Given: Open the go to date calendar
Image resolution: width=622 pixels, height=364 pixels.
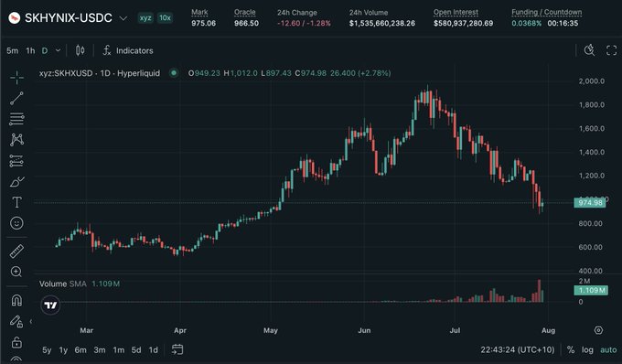Looking at the screenshot, I should 177,349.
